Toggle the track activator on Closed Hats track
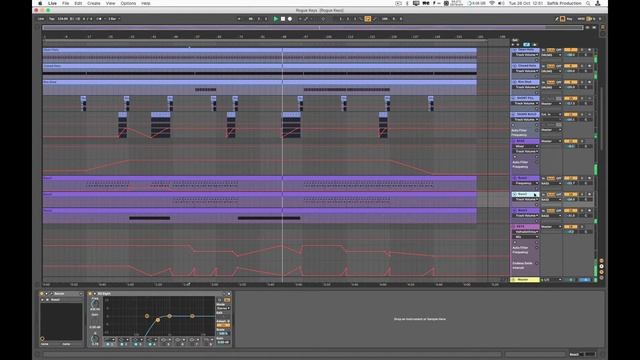 (570, 66)
